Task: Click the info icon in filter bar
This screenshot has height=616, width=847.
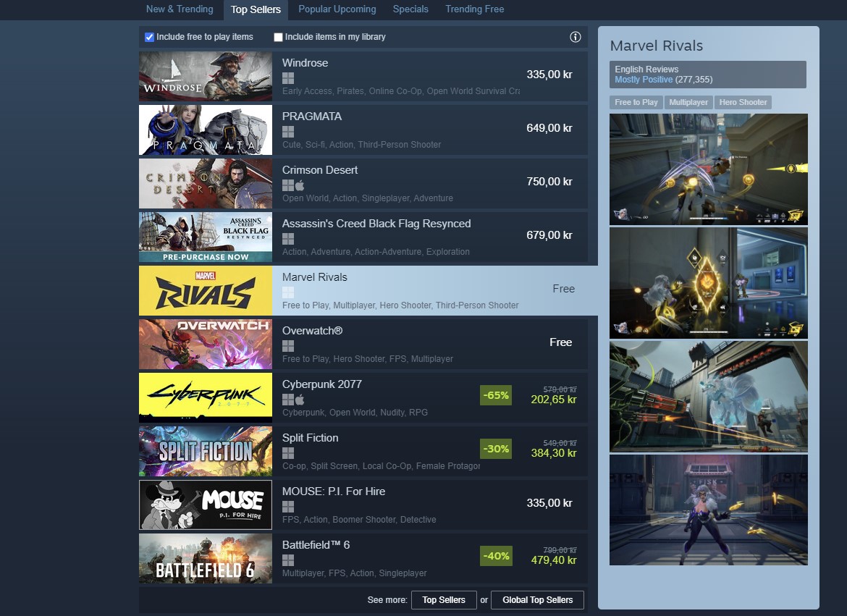Action: coord(576,37)
